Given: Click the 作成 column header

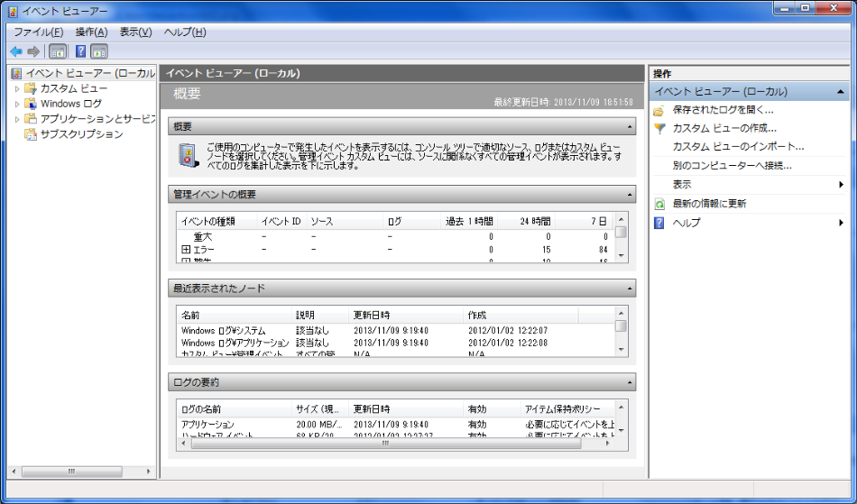Looking at the screenshot, I should [521, 315].
